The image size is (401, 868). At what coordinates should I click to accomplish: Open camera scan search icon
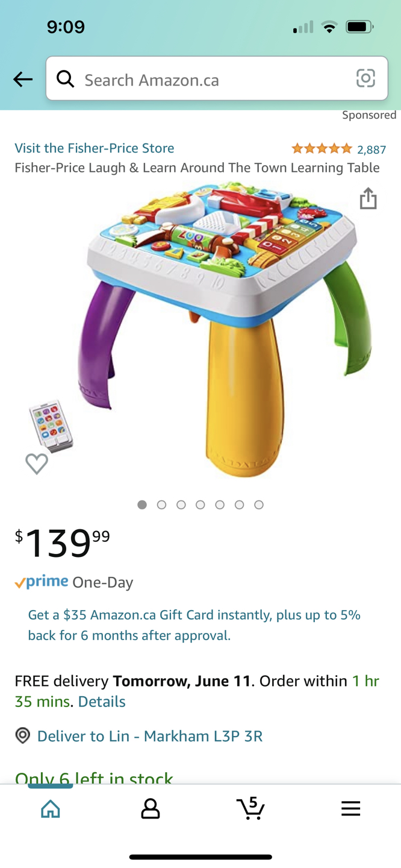365,78
